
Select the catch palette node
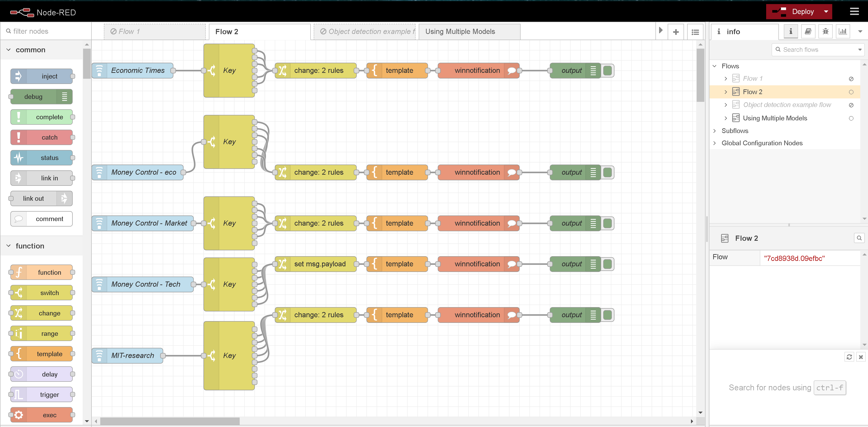(x=42, y=137)
